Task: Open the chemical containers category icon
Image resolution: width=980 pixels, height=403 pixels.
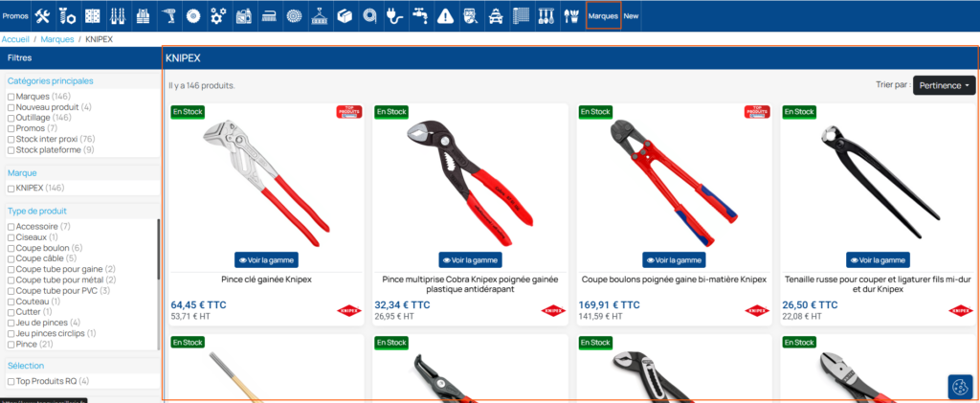Action: coord(243,16)
